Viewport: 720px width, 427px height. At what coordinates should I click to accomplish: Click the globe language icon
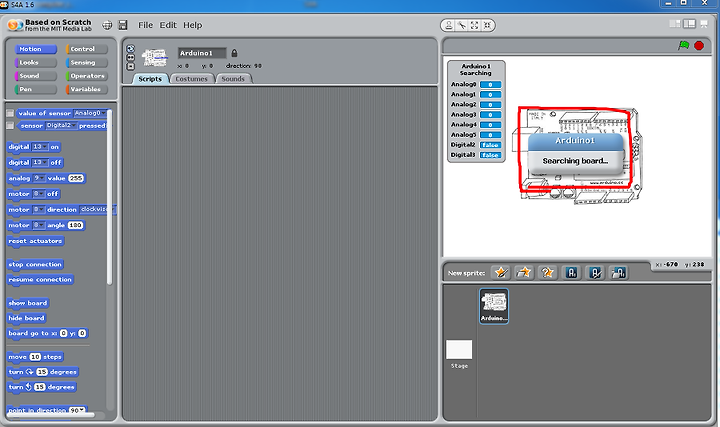click(x=107, y=25)
